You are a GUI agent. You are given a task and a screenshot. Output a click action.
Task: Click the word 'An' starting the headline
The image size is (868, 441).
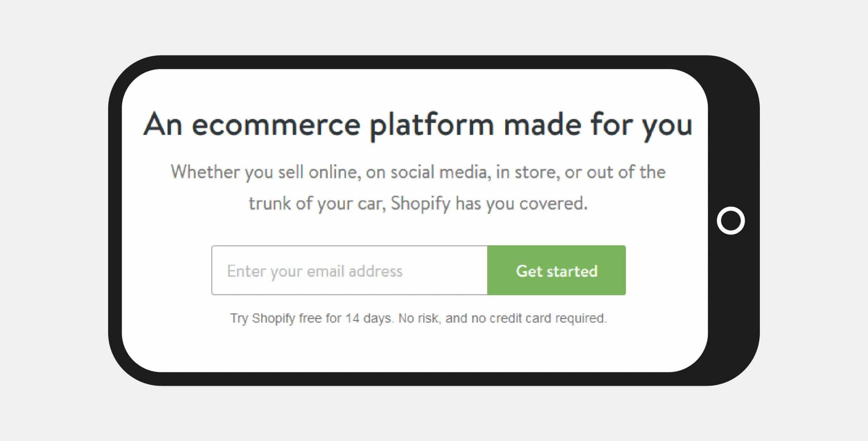point(163,124)
